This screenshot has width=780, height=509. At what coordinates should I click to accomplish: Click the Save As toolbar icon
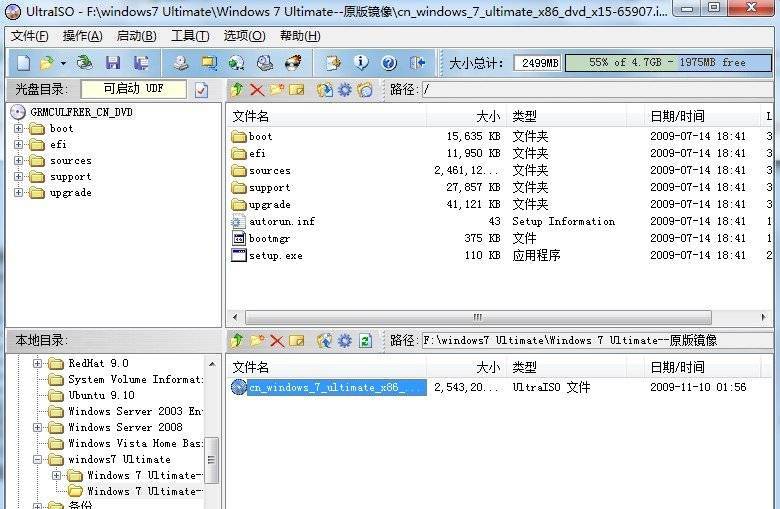pyautogui.click(x=141, y=63)
